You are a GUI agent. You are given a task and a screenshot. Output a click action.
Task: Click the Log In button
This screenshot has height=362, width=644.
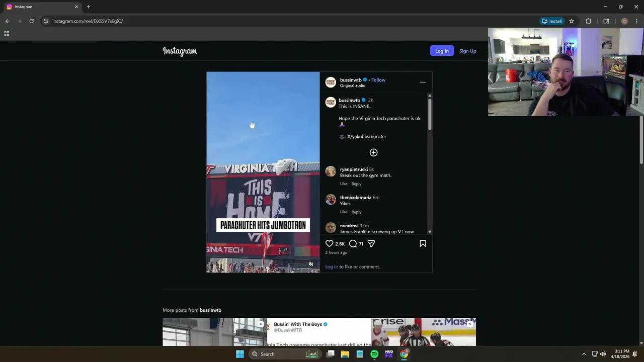442,51
